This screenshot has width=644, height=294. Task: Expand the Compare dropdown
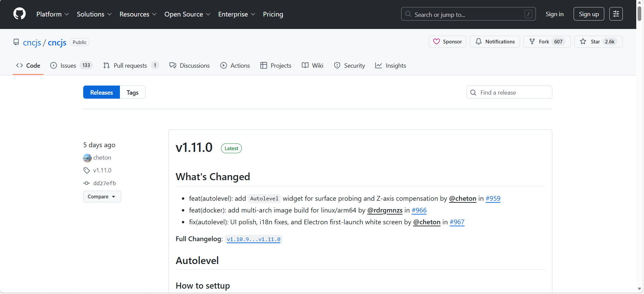(x=102, y=197)
